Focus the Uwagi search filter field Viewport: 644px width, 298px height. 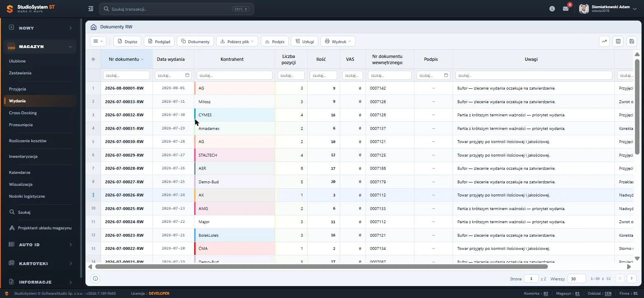[534, 75]
